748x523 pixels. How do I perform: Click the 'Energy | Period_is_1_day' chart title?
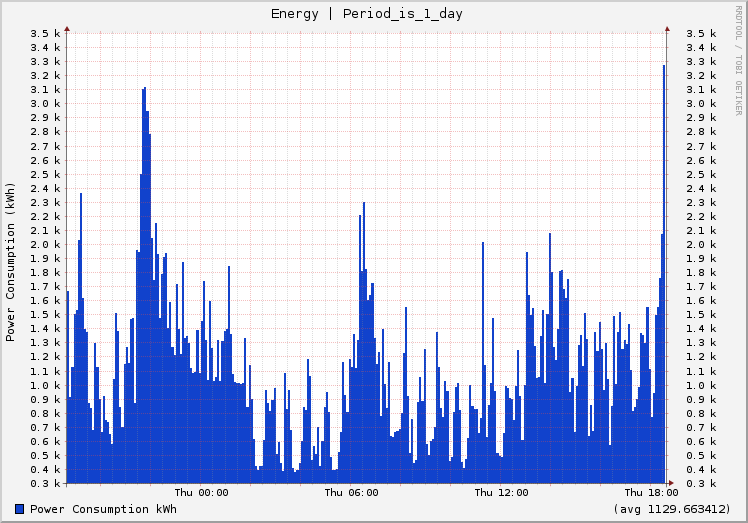366,14
